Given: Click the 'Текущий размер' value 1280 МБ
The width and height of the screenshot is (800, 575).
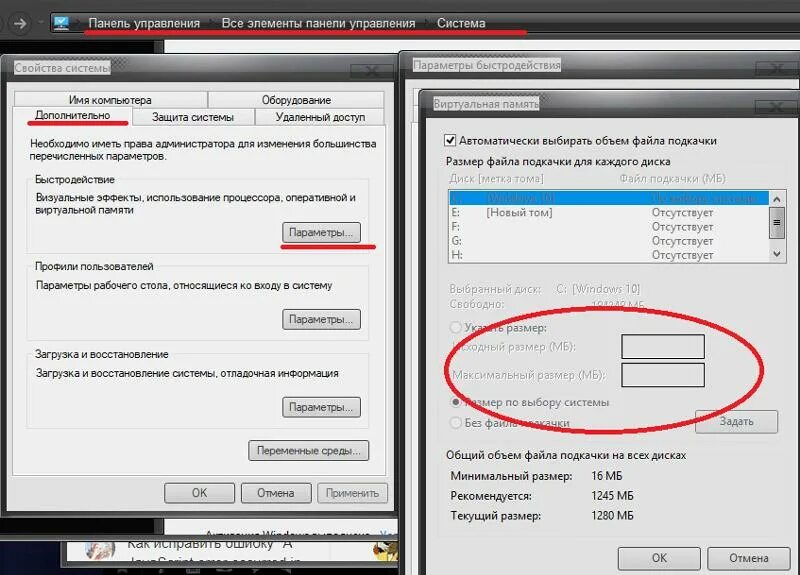Looking at the screenshot, I should [612, 516].
